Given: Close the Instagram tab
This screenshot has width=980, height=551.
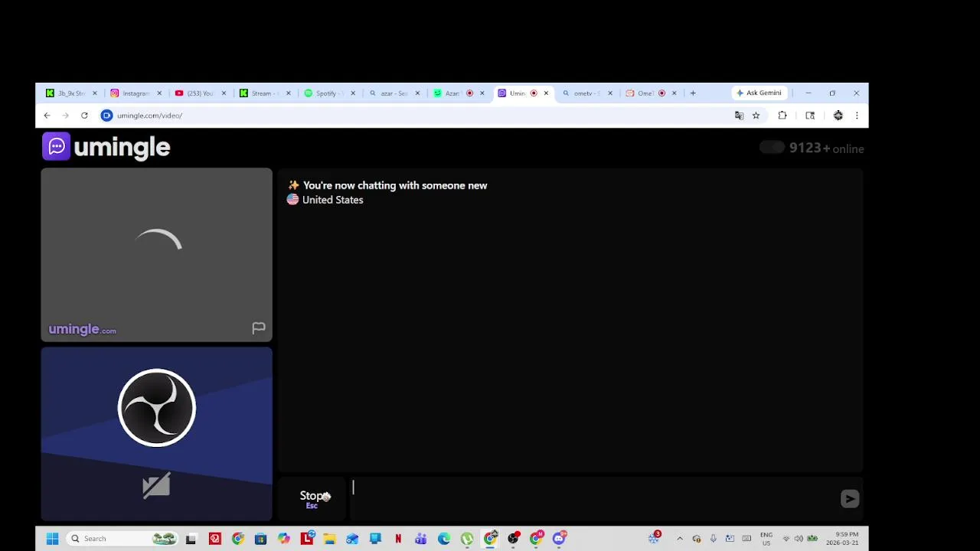Looking at the screenshot, I should coord(159,93).
